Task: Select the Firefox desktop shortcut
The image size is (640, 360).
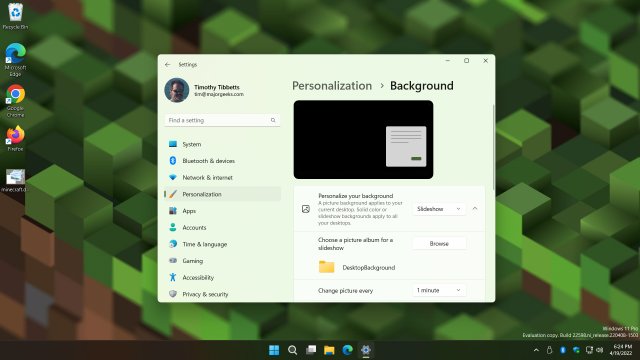Action: [x=15, y=139]
